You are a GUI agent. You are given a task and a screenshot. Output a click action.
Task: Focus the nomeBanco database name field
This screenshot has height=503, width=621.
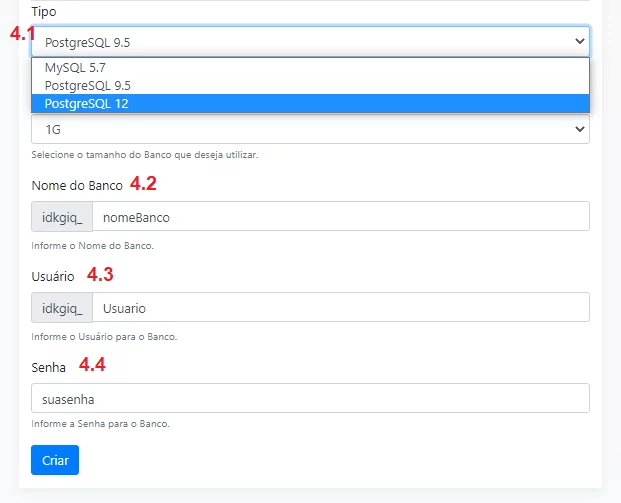341,216
